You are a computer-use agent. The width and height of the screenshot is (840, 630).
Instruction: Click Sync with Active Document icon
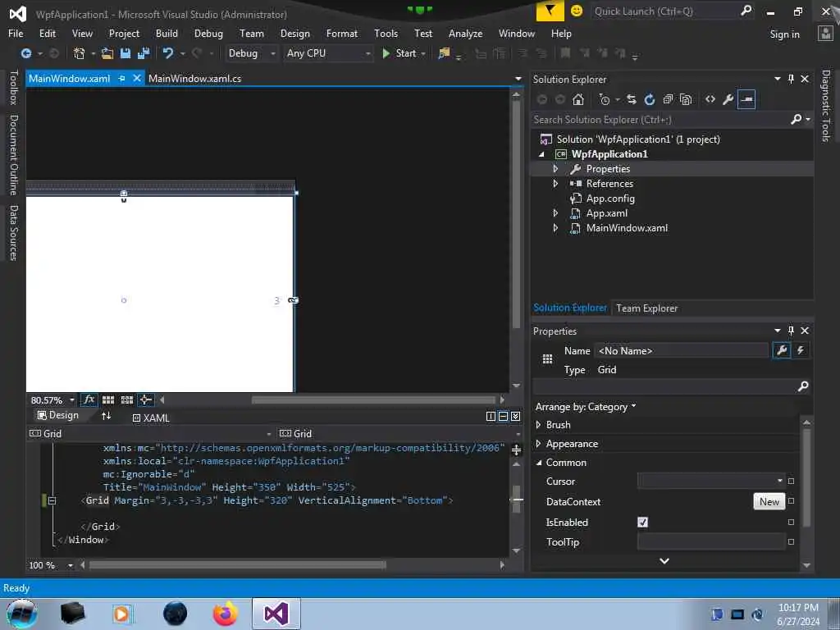(x=632, y=99)
